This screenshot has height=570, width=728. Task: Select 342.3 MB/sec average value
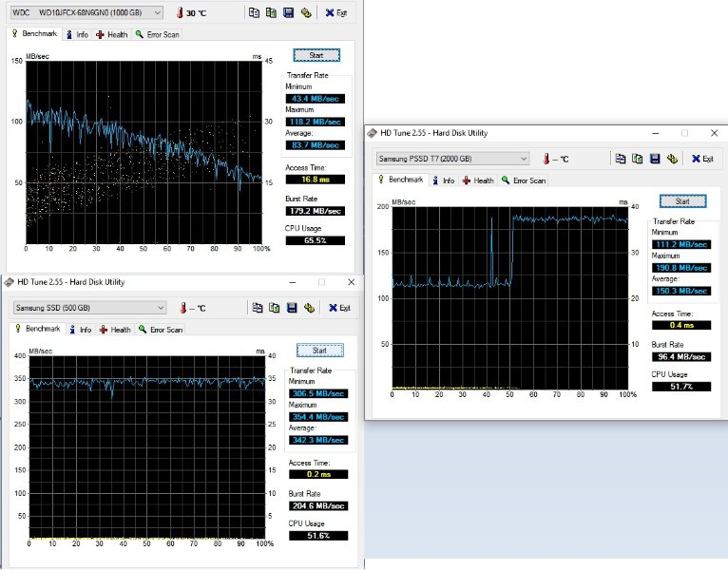[318, 440]
